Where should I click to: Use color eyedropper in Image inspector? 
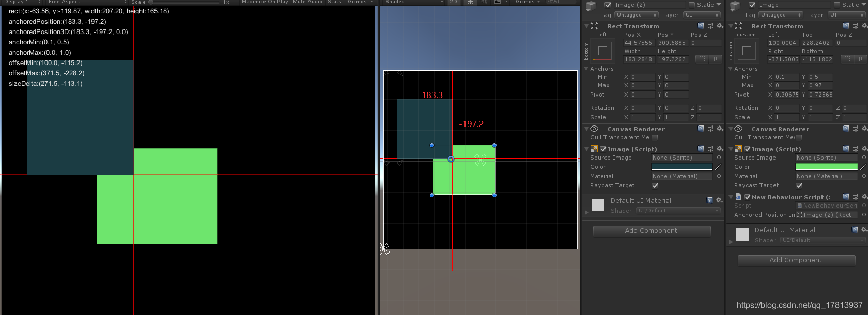point(862,167)
